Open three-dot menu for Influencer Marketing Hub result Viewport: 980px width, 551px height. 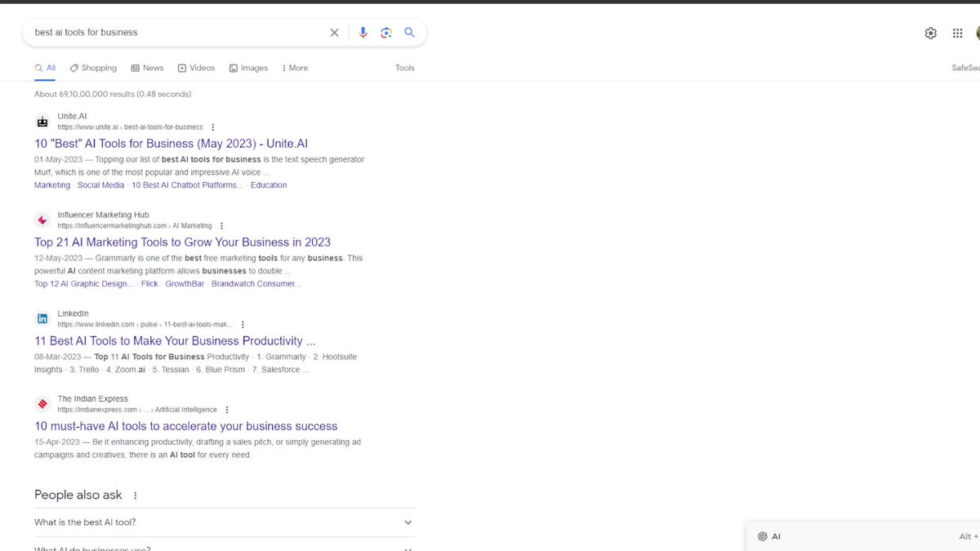(x=221, y=226)
